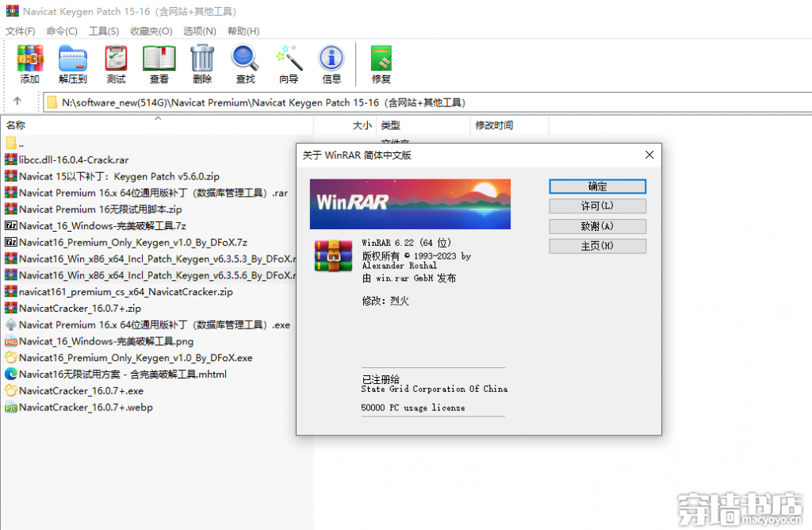Launch the 向导 (Wizard) tool
812x530 pixels.
(288, 63)
